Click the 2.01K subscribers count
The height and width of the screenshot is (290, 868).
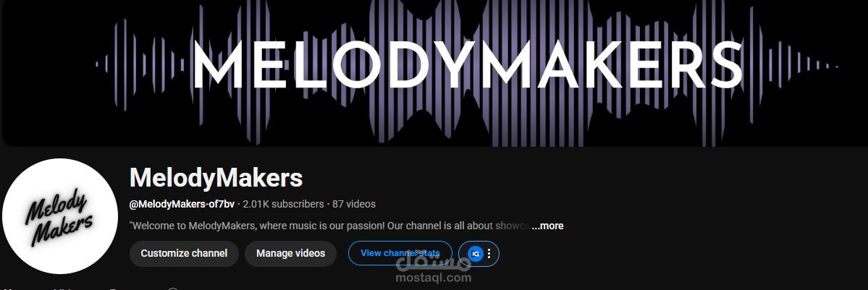click(x=284, y=204)
